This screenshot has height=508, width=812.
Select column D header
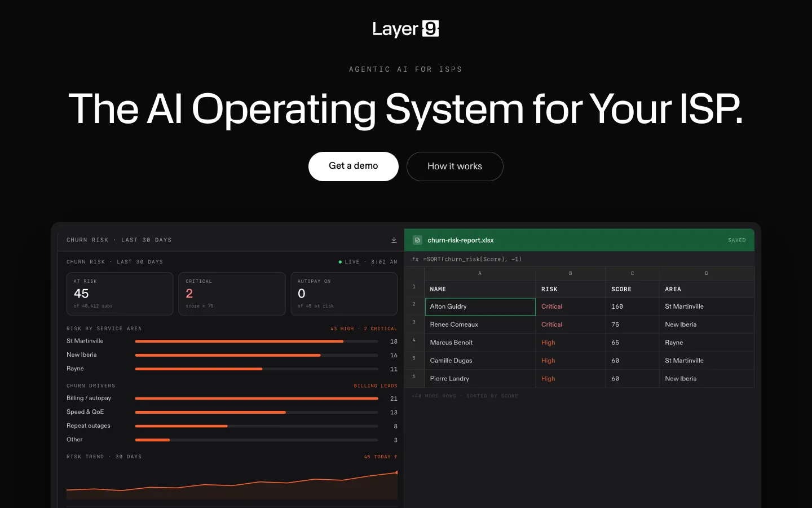(707, 273)
